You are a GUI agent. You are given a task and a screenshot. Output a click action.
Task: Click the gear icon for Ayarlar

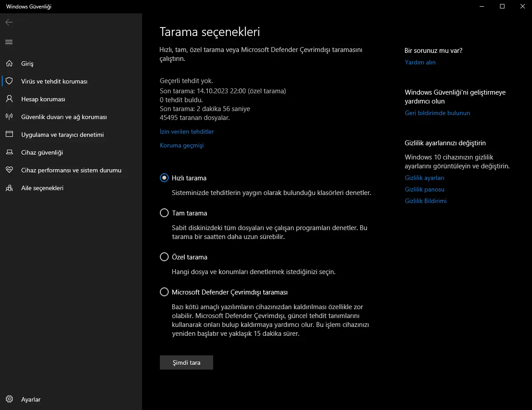[9, 399]
